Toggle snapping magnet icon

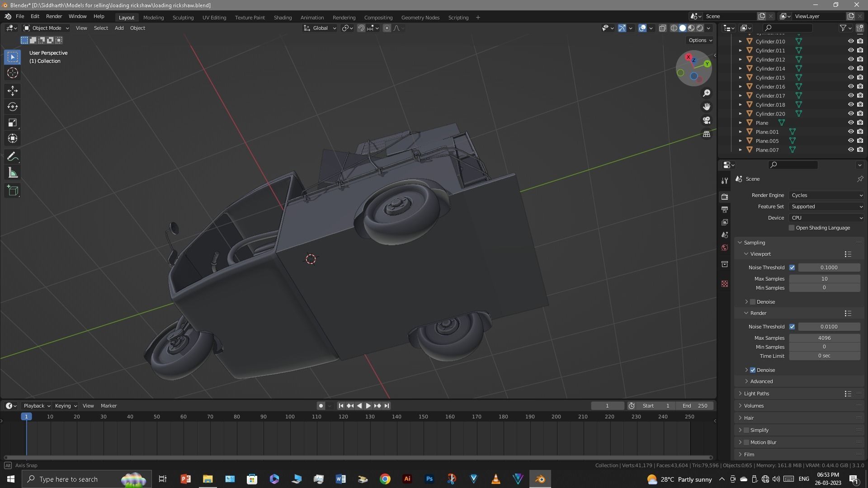tap(361, 28)
